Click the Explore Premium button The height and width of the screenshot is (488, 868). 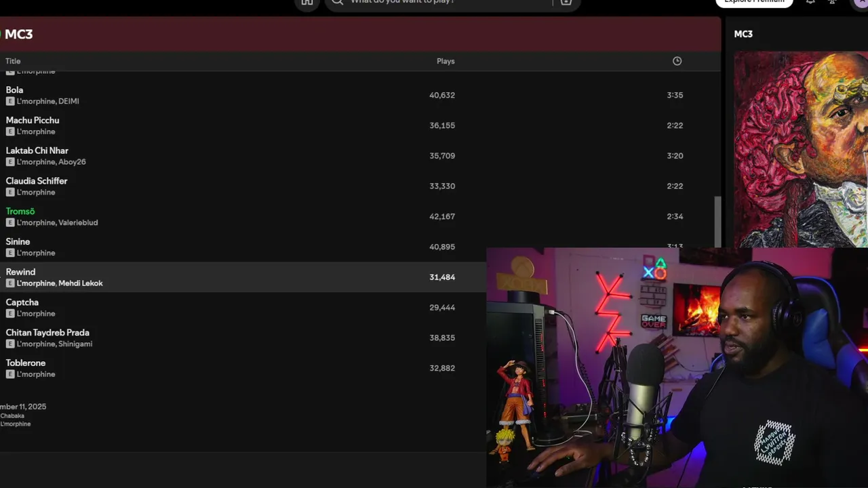point(754,2)
